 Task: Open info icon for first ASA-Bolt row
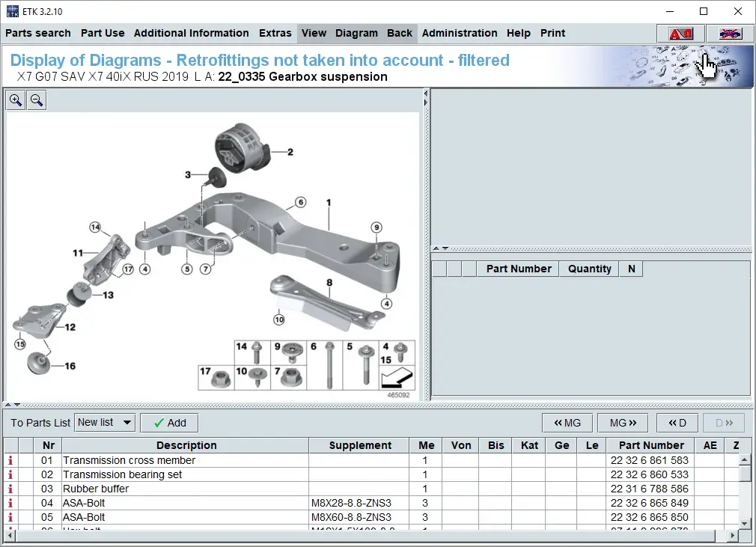pyautogui.click(x=10, y=503)
